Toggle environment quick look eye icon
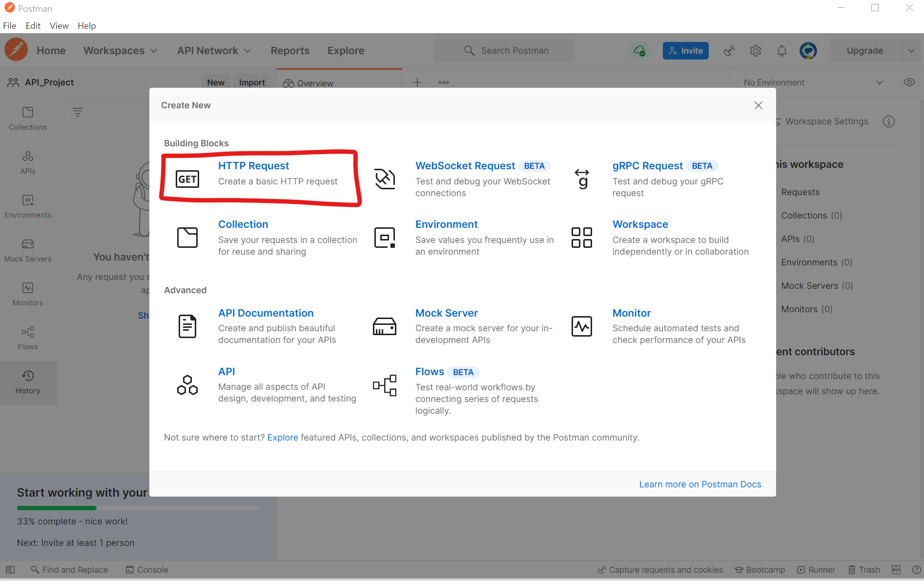924x581 pixels. click(x=909, y=82)
